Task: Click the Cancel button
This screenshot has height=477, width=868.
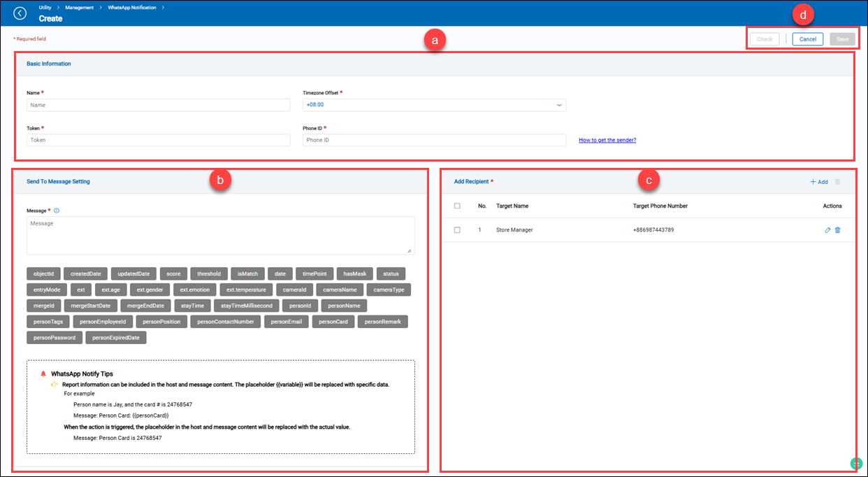Action: 807,39
